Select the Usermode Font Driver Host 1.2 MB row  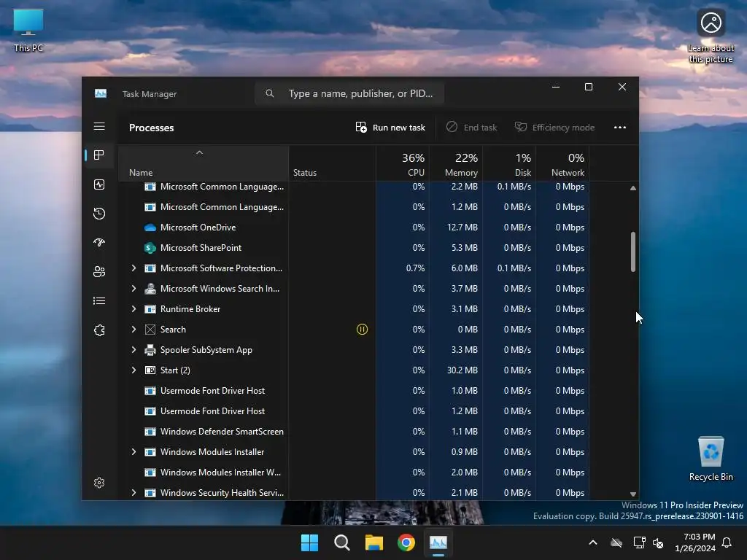tap(354, 411)
